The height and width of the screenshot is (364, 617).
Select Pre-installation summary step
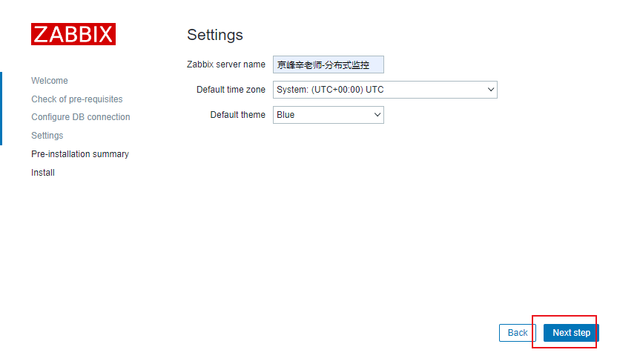pyautogui.click(x=80, y=154)
